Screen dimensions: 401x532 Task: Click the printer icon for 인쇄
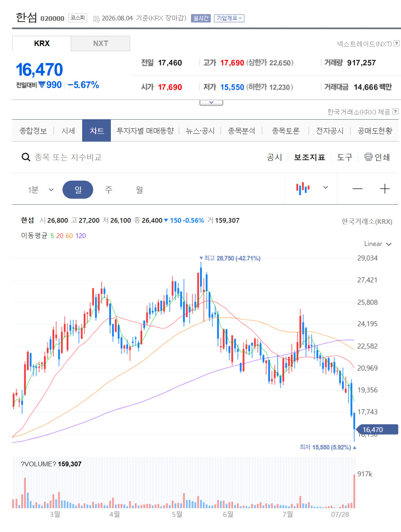tap(368, 157)
